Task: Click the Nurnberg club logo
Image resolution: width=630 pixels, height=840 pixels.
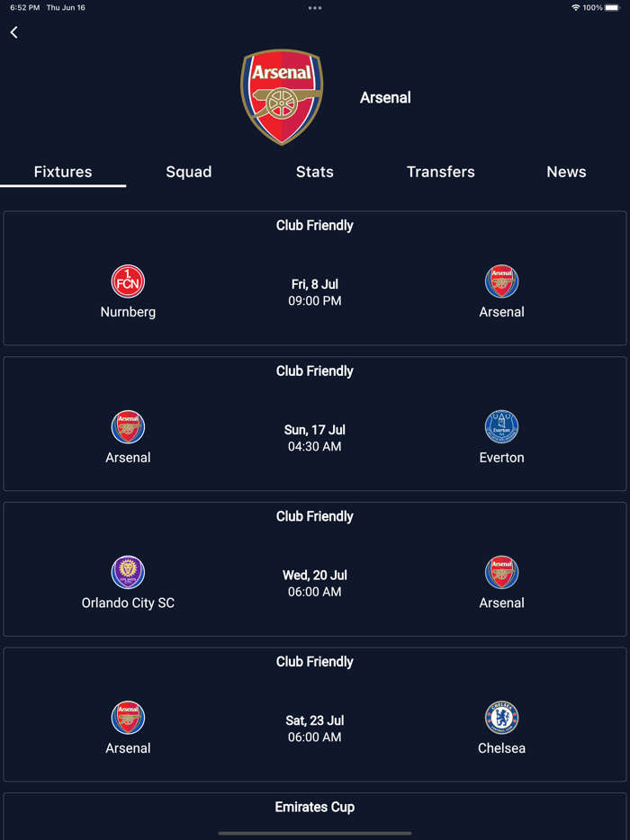Action: click(x=128, y=281)
